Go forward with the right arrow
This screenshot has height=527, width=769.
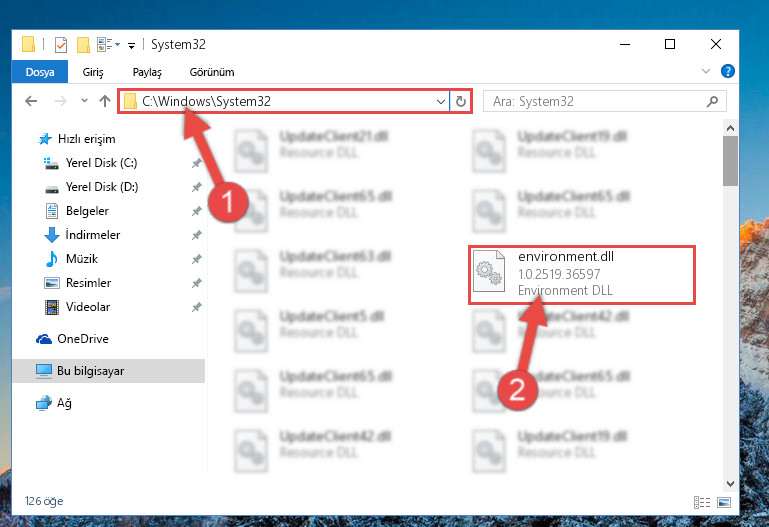click(x=60, y=101)
